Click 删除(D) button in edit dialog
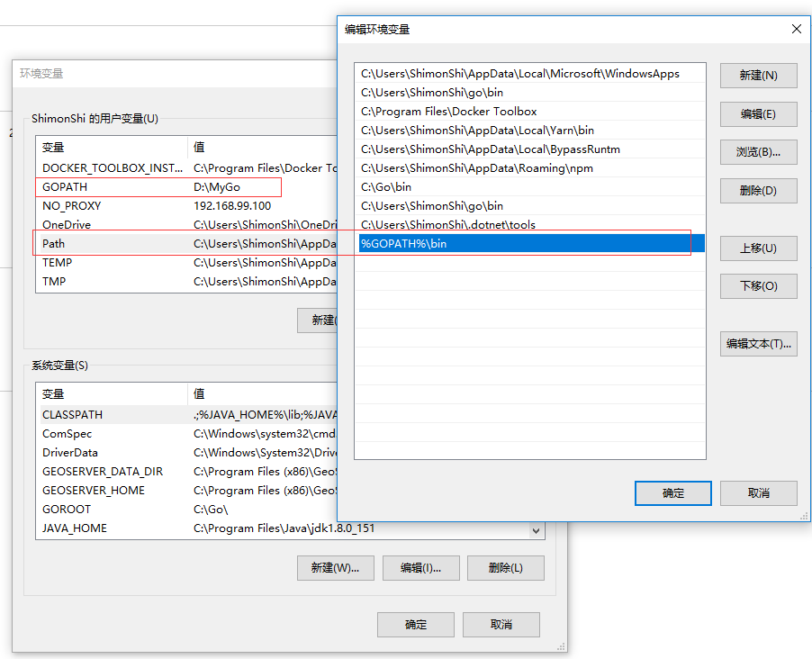812x659 pixels. pyautogui.click(x=758, y=191)
